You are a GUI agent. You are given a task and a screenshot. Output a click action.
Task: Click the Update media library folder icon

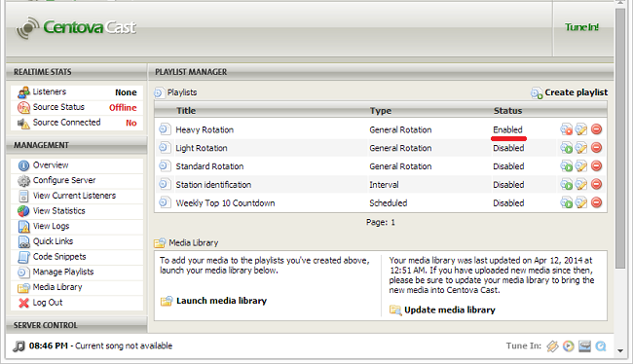(395, 310)
